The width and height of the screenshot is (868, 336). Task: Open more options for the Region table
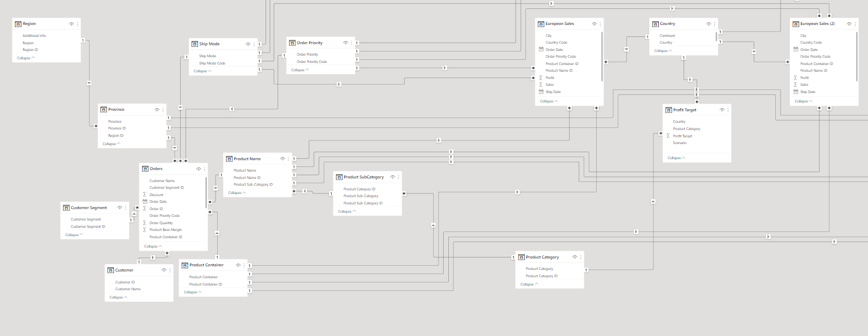pyautogui.click(x=78, y=24)
